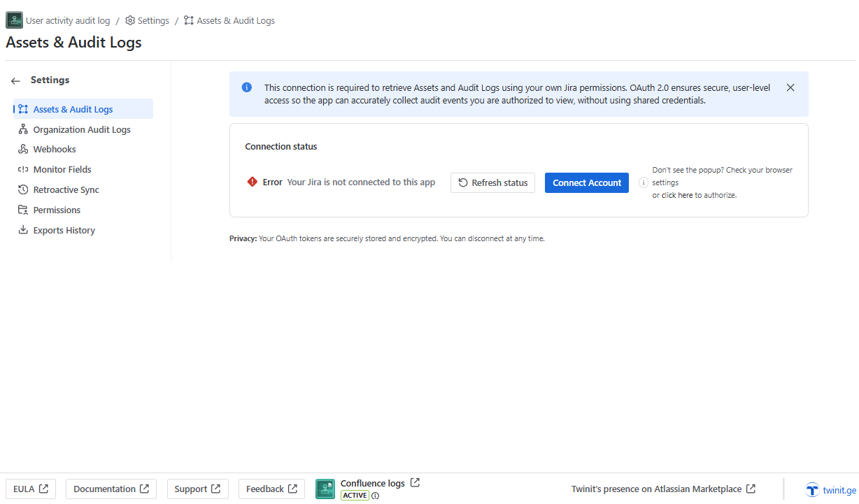Select Assets & Audit Logs sidebar item
859x504 pixels.
coord(83,109)
